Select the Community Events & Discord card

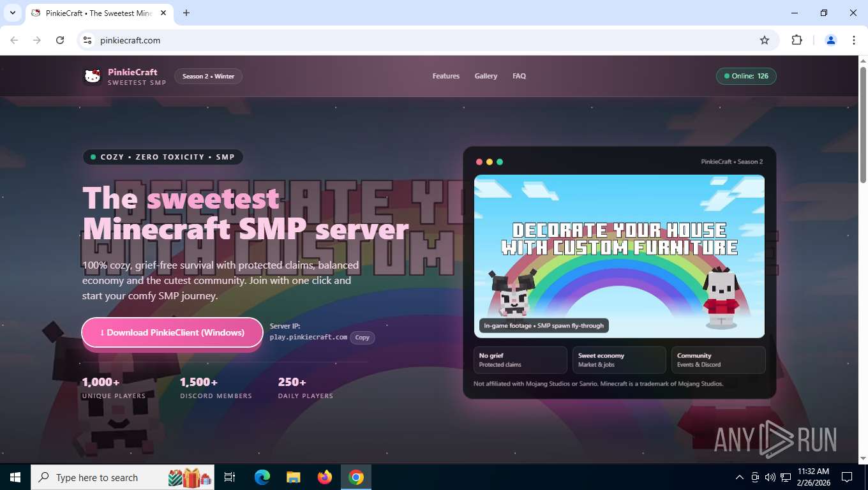pos(718,360)
